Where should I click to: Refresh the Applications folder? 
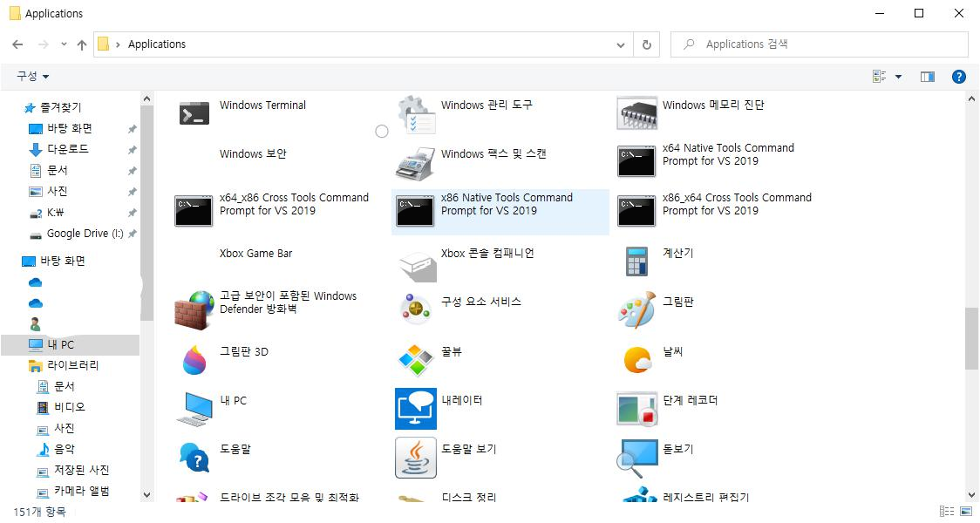[647, 44]
